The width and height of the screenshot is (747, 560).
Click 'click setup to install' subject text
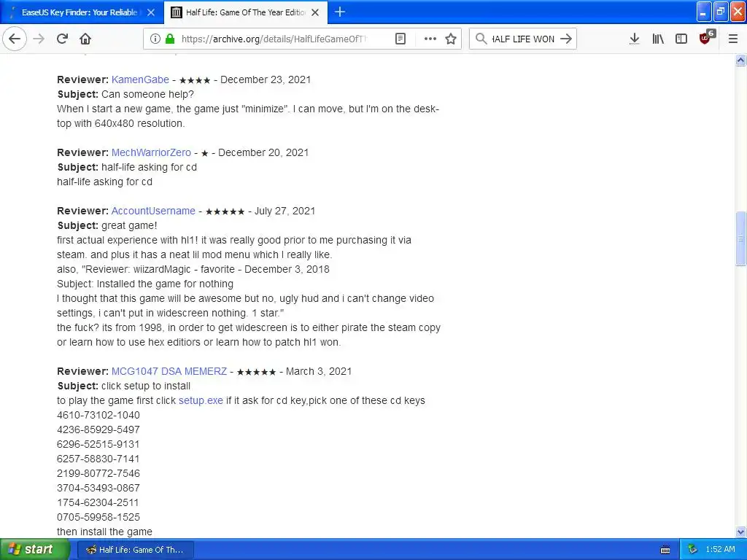[x=146, y=386]
